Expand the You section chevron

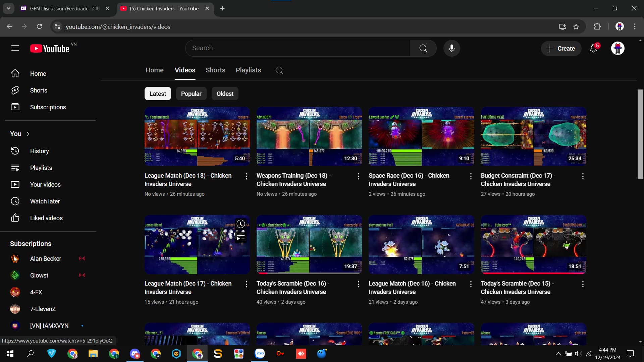28,134
